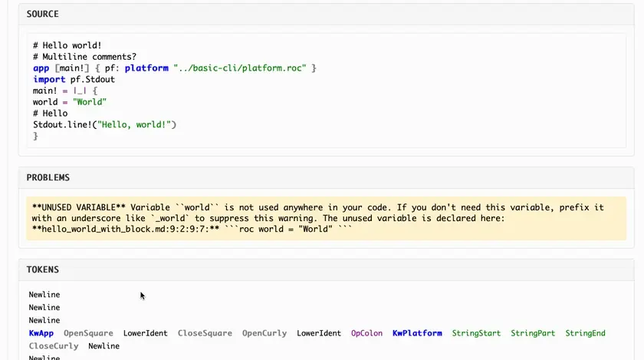Click the '# Multiline comments?' comment line
The width and height of the screenshot is (644, 360).
click(84, 57)
